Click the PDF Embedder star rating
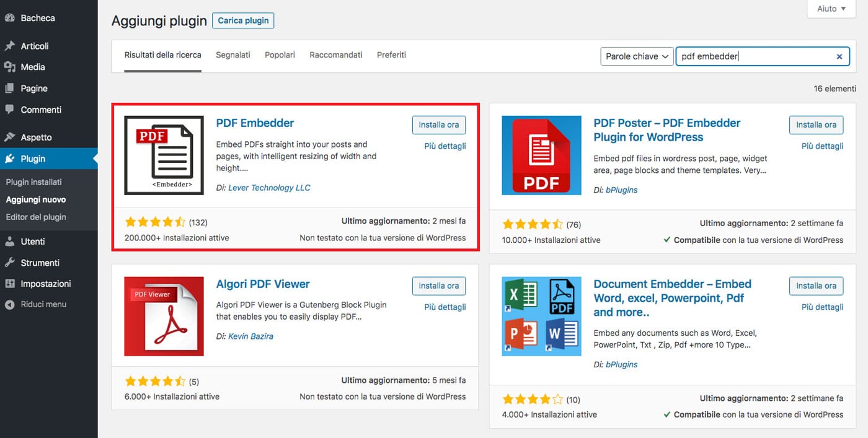The height and width of the screenshot is (438, 868). pos(155,222)
